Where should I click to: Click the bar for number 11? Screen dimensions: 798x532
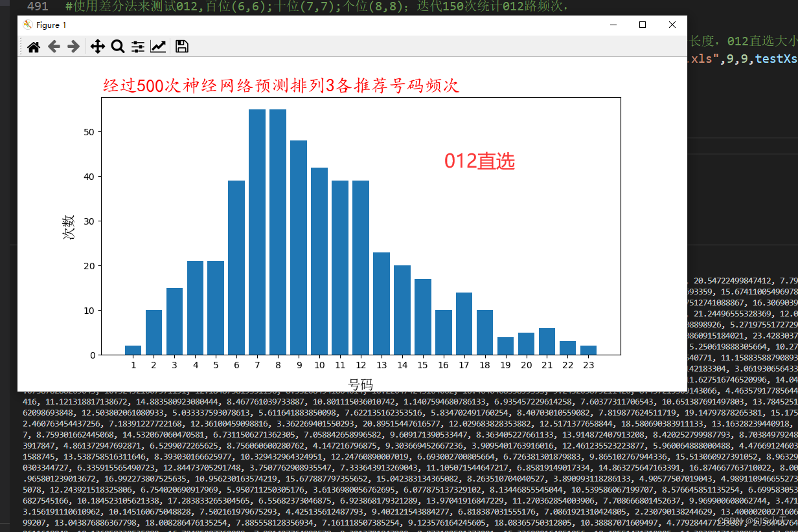pos(340,268)
